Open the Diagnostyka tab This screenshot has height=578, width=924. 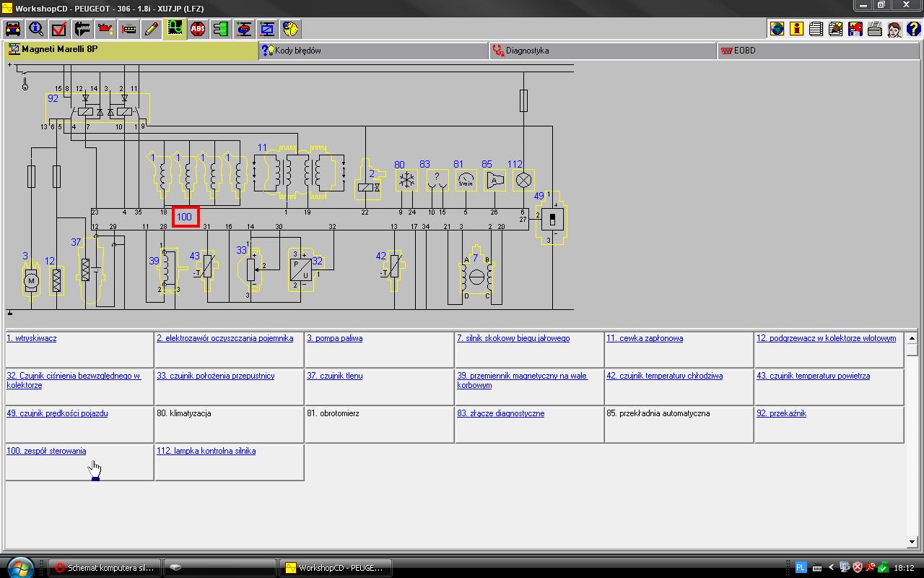[x=526, y=51]
